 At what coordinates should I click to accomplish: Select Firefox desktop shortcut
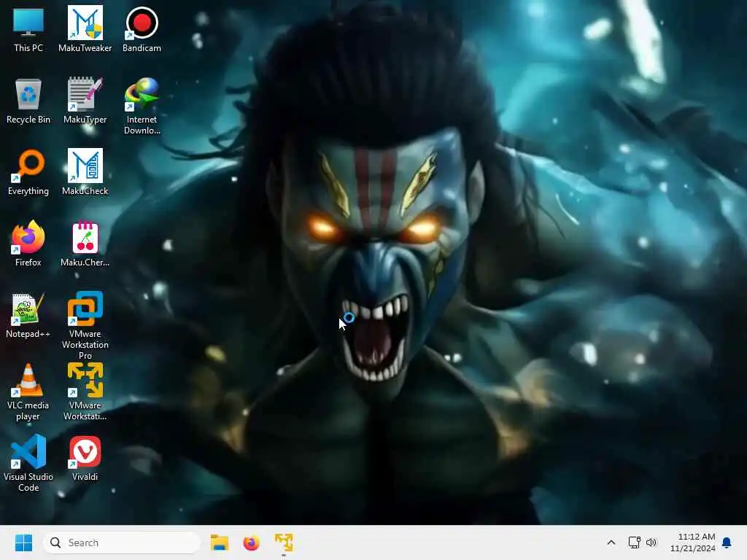tap(28, 244)
